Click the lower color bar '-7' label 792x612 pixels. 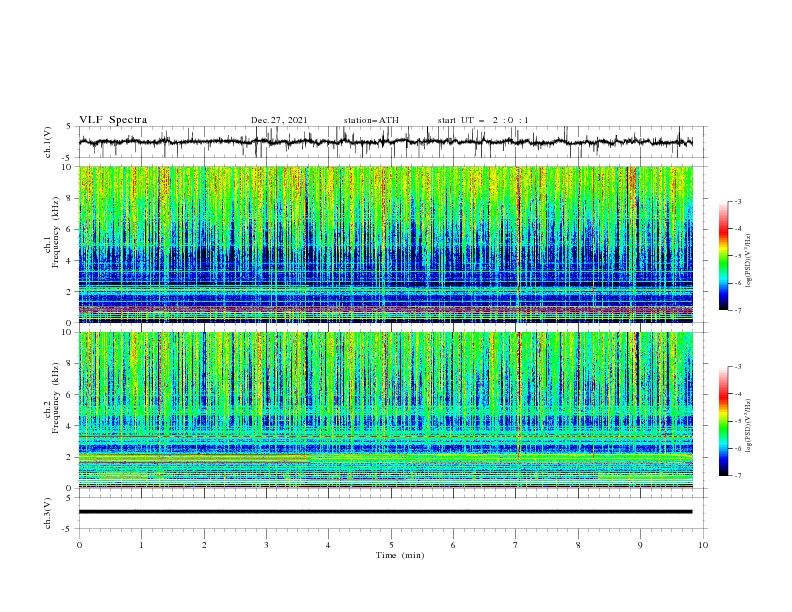tap(737, 476)
